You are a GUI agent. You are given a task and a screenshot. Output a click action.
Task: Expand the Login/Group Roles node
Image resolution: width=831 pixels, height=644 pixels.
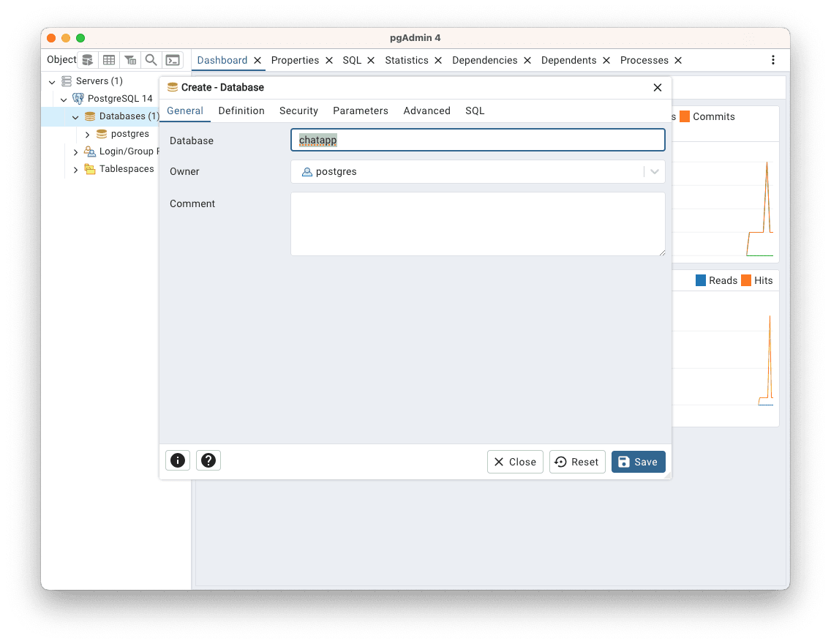point(75,152)
